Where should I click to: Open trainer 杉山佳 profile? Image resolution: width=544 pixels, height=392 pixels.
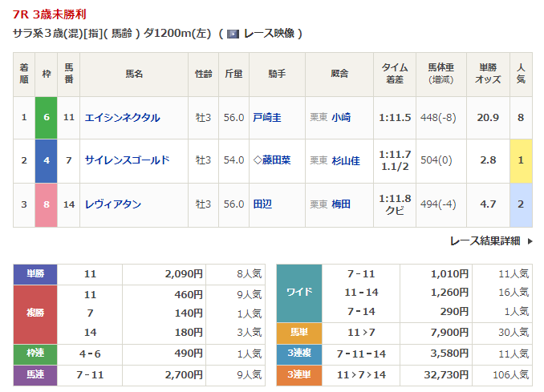coord(346,160)
